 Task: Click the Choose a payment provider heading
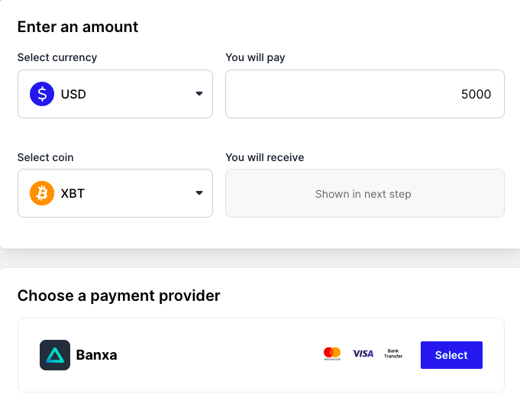(x=118, y=296)
